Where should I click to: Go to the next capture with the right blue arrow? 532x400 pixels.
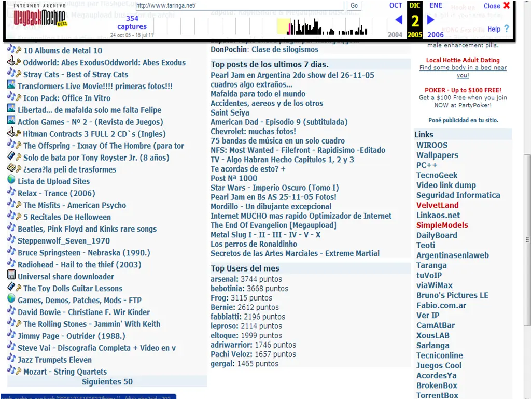(x=430, y=20)
